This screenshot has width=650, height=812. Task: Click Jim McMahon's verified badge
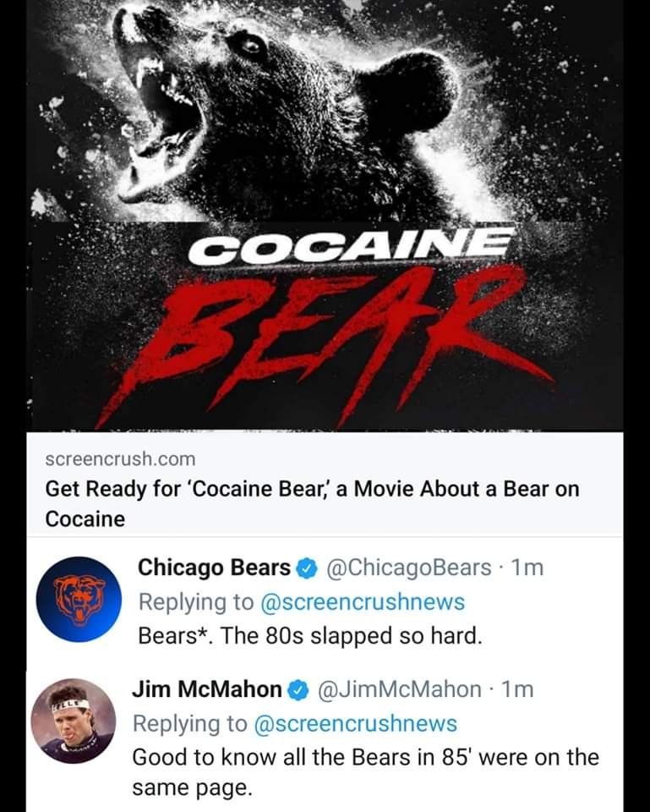click(297, 690)
